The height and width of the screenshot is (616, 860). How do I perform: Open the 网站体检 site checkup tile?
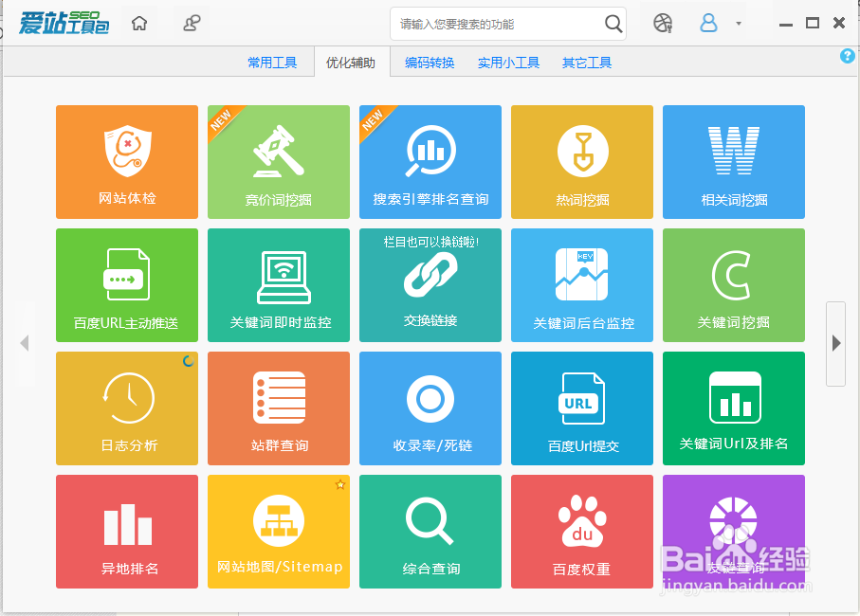pyautogui.click(x=127, y=162)
